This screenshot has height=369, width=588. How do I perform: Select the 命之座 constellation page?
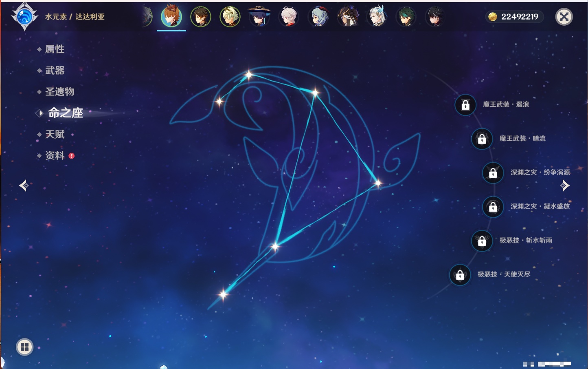point(65,113)
